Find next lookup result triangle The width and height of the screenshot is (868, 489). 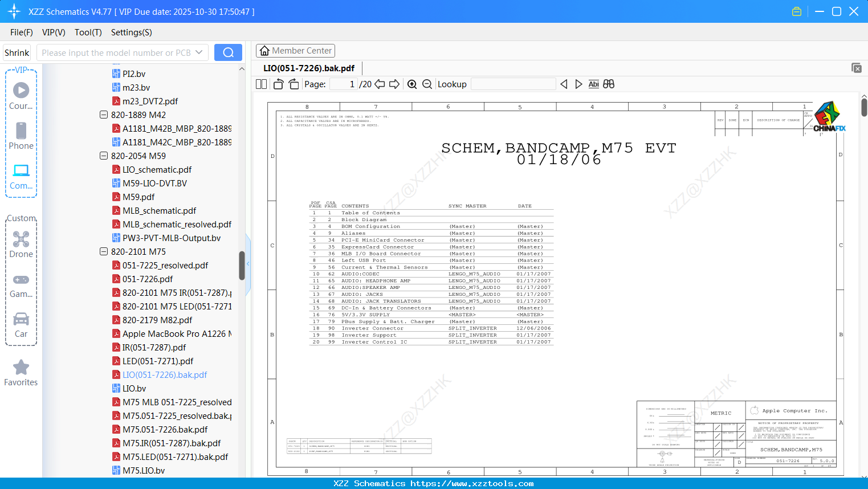[578, 84]
